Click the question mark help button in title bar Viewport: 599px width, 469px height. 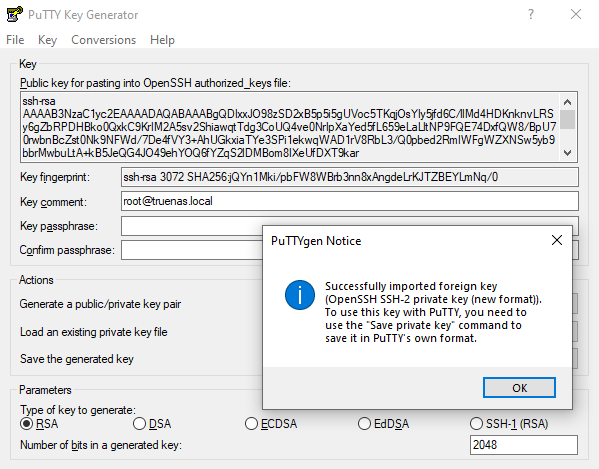tap(531, 15)
